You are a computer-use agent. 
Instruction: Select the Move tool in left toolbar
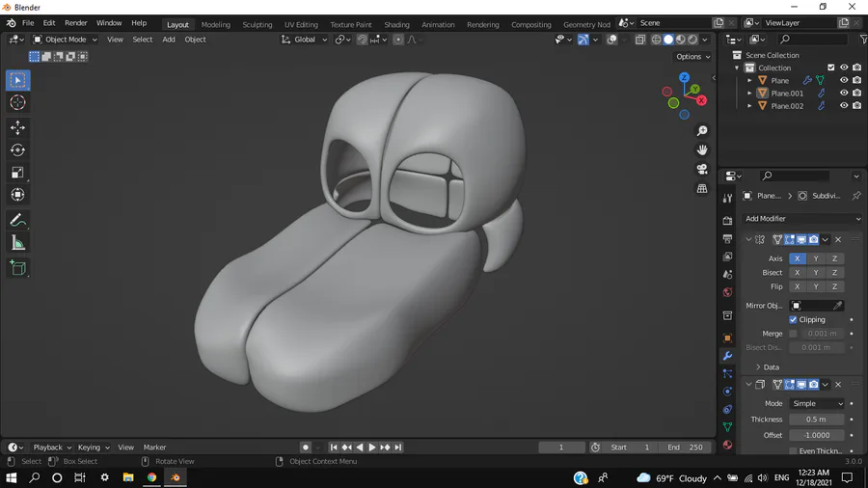[17, 127]
